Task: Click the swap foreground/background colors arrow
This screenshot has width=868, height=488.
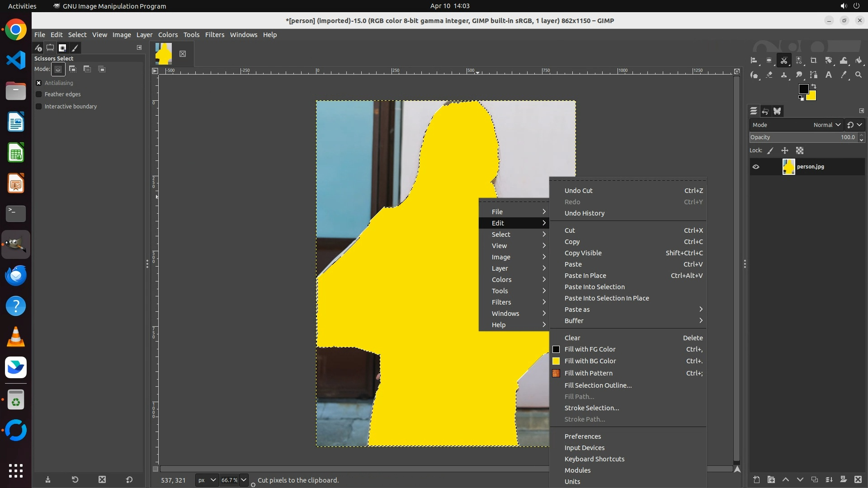Action: (x=814, y=86)
